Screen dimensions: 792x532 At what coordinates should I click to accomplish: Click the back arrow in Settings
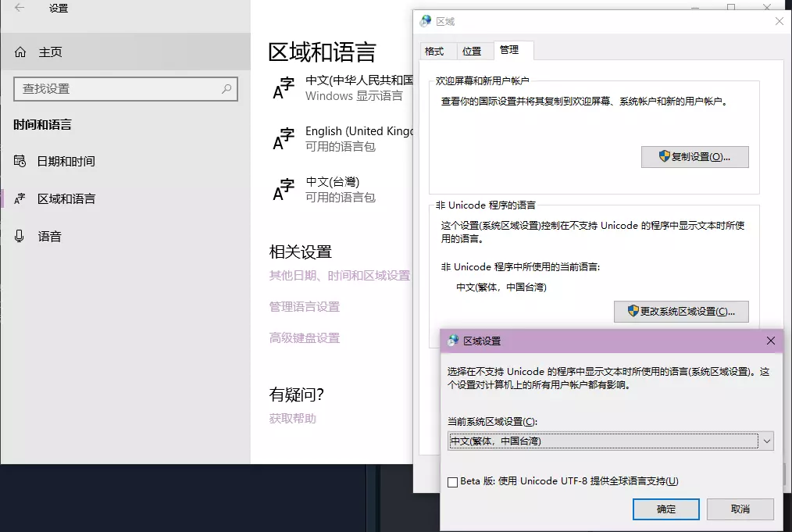(20, 8)
